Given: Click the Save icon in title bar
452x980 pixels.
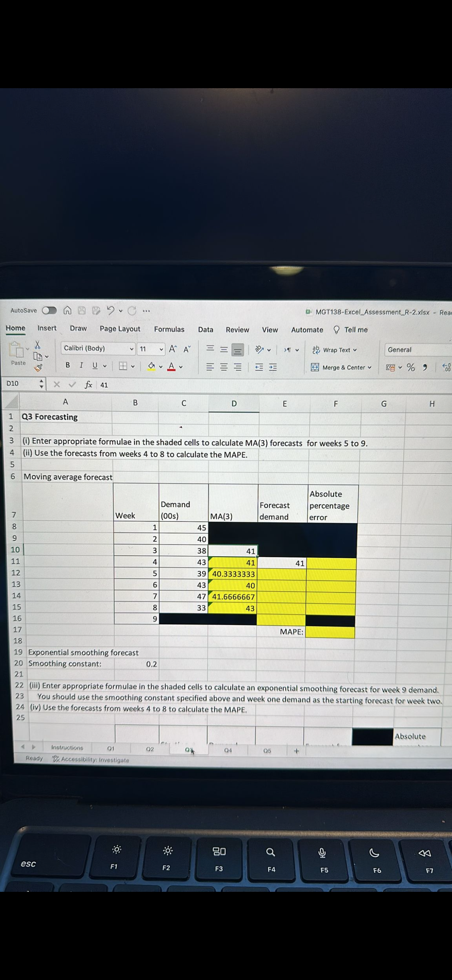Looking at the screenshot, I should (x=82, y=310).
